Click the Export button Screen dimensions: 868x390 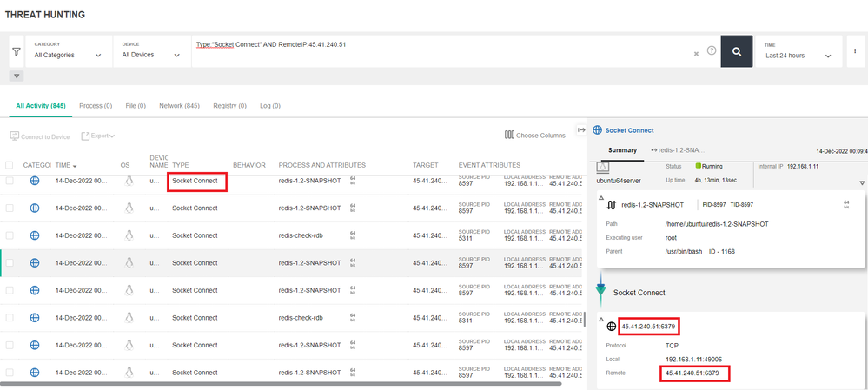tap(98, 136)
